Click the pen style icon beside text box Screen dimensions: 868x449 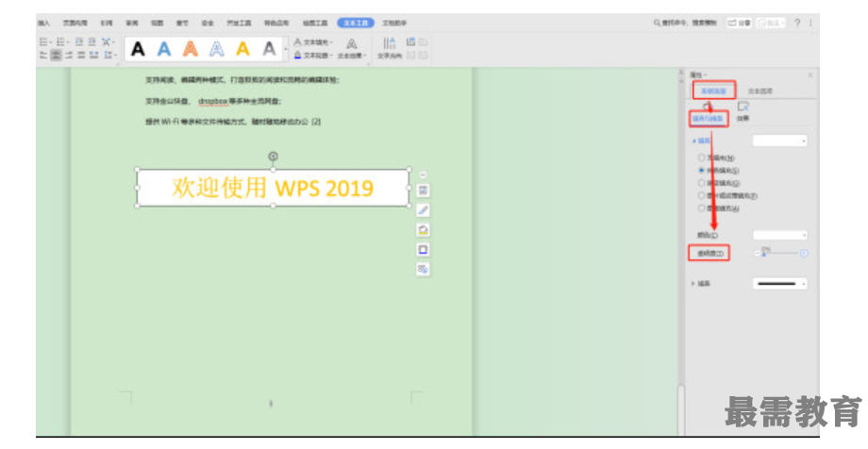coord(423,209)
